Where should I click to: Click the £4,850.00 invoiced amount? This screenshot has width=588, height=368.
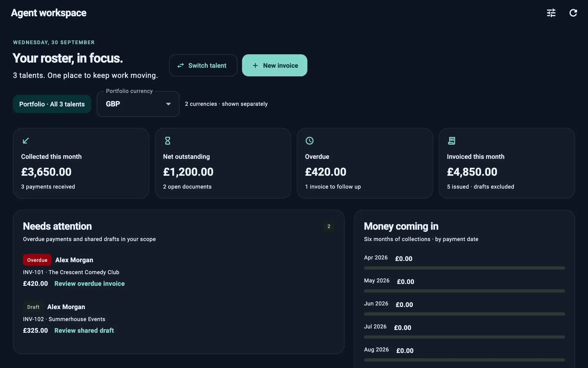(x=472, y=172)
